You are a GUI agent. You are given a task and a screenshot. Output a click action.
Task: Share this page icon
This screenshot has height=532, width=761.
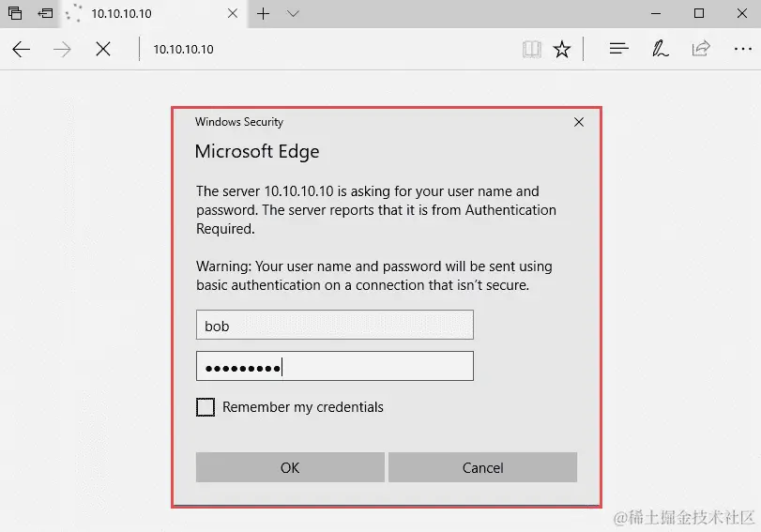701,49
